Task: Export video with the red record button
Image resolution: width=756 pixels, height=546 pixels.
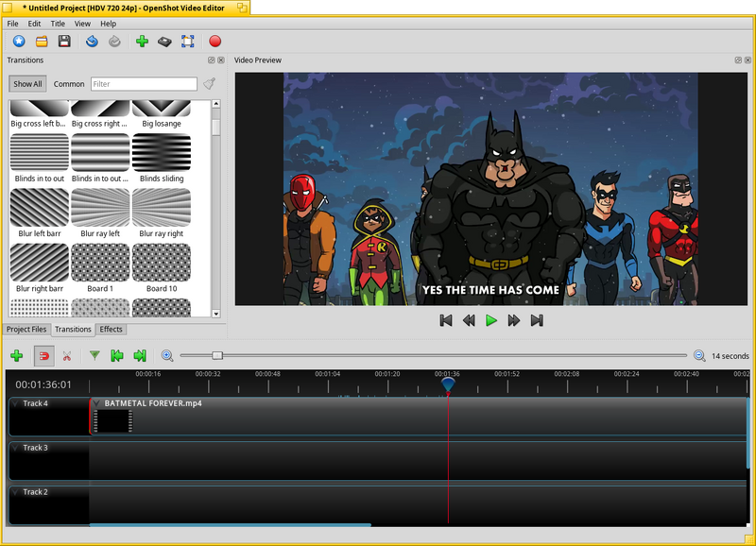Action: 215,42
